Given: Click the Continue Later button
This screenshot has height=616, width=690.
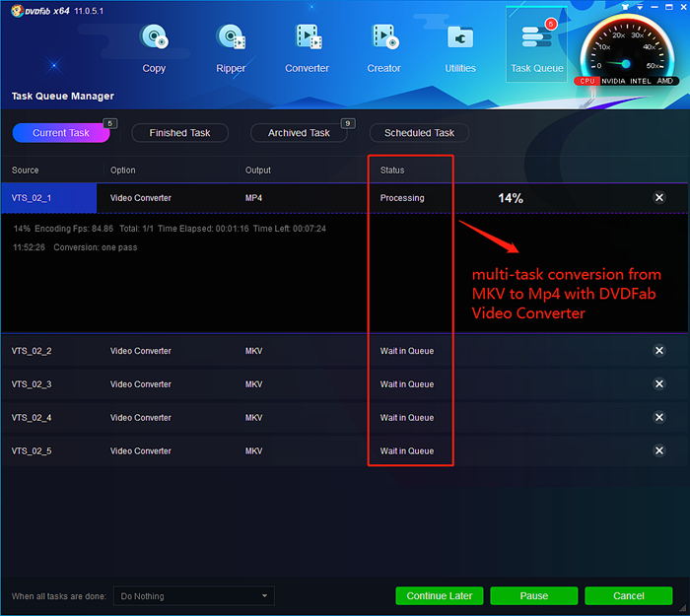Looking at the screenshot, I should (440, 595).
